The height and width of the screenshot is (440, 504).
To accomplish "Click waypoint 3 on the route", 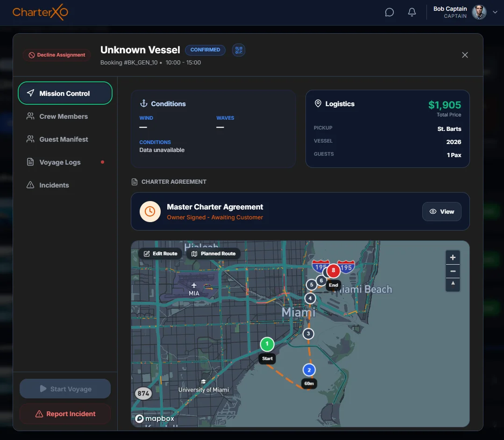I will [x=308, y=334].
